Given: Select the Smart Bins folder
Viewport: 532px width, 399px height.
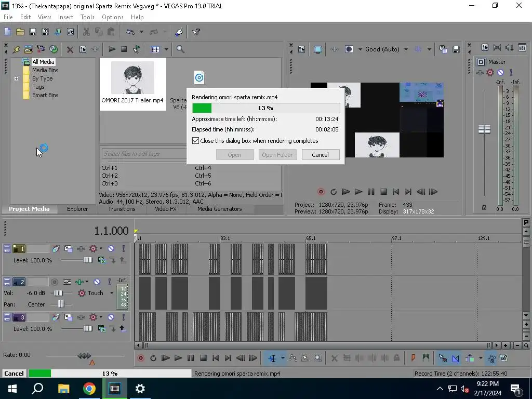Looking at the screenshot, I should tap(45, 96).
